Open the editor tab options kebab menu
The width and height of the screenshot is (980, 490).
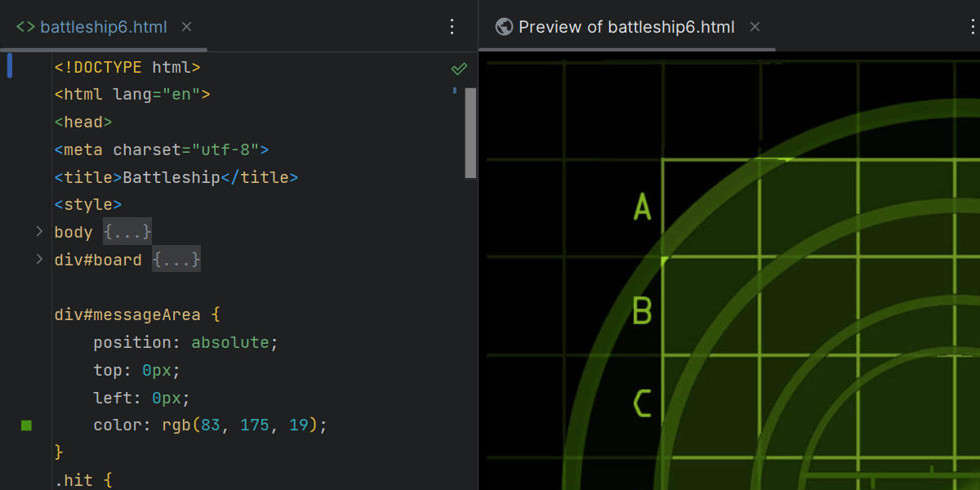tap(452, 27)
